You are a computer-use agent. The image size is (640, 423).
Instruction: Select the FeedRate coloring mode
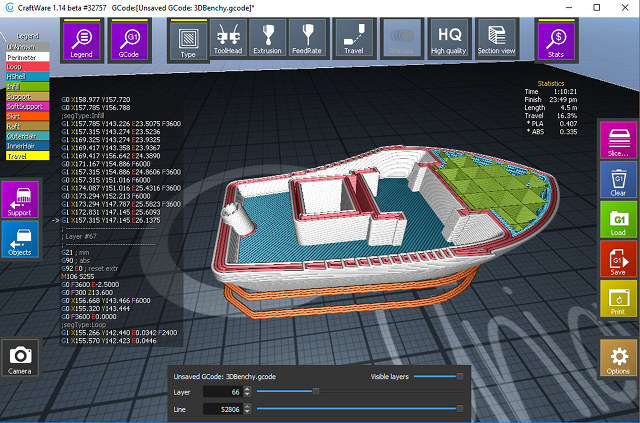tap(307, 39)
